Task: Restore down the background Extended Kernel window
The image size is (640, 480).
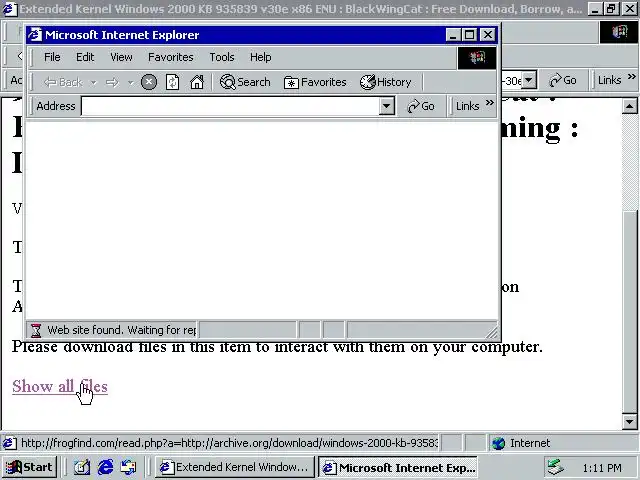Action: [x=611, y=9]
